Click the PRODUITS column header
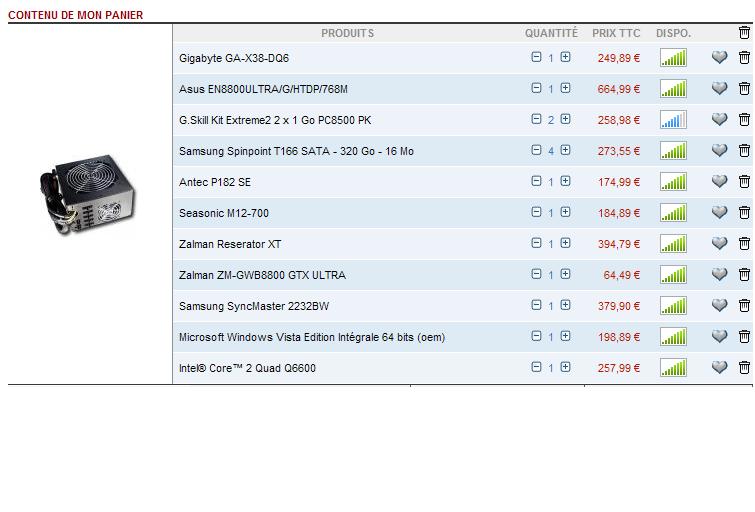The height and width of the screenshot is (512, 755). (x=347, y=33)
